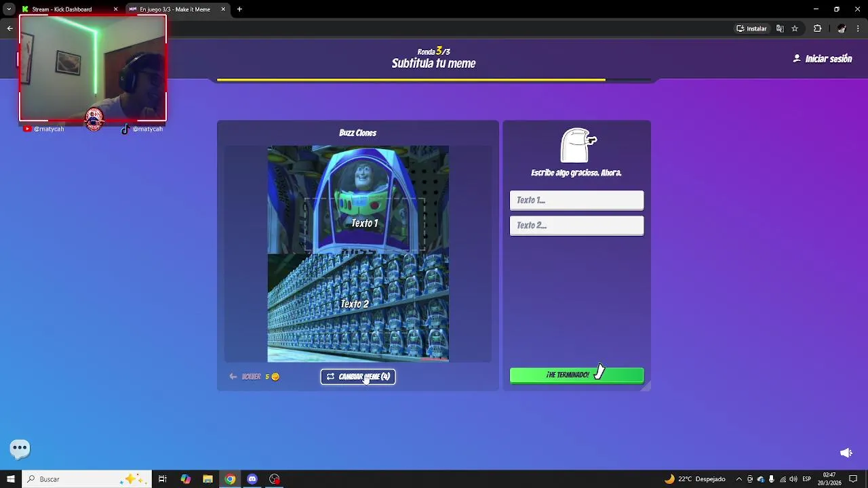
Task: Click the coin icon next to Volver
Action: (x=275, y=377)
